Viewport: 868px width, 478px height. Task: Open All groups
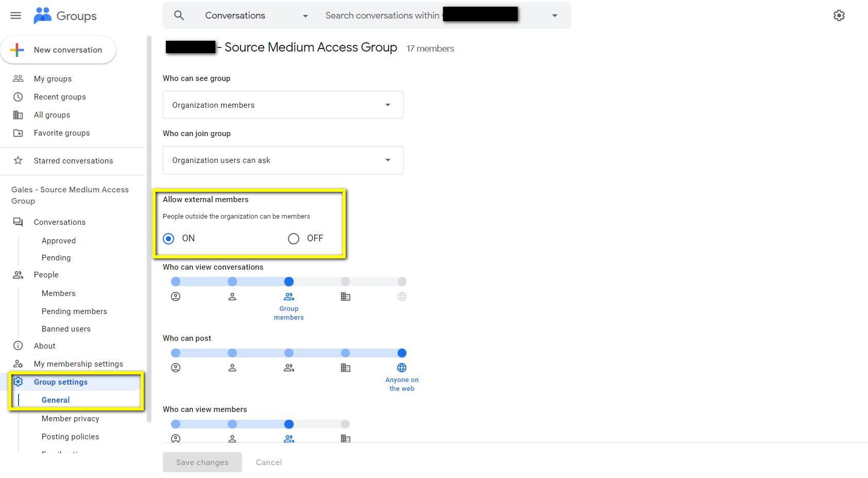point(52,115)
